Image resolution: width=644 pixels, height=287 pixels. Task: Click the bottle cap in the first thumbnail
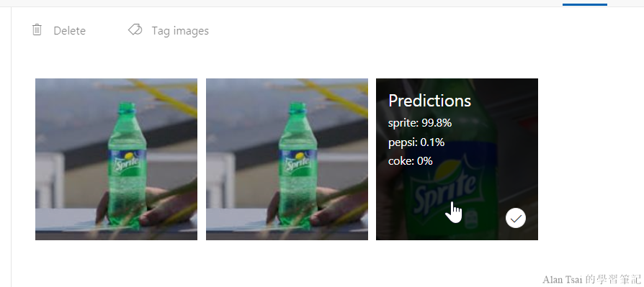(x=127, y=108)
